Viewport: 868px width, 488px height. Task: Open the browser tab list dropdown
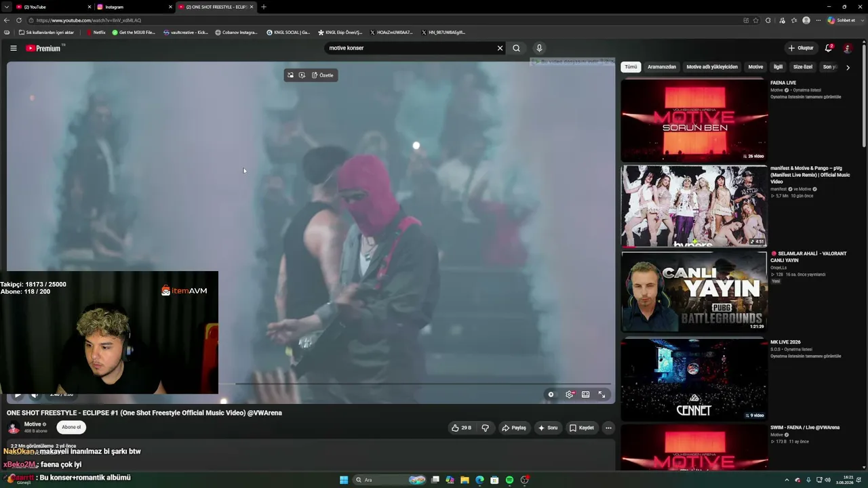6,7
